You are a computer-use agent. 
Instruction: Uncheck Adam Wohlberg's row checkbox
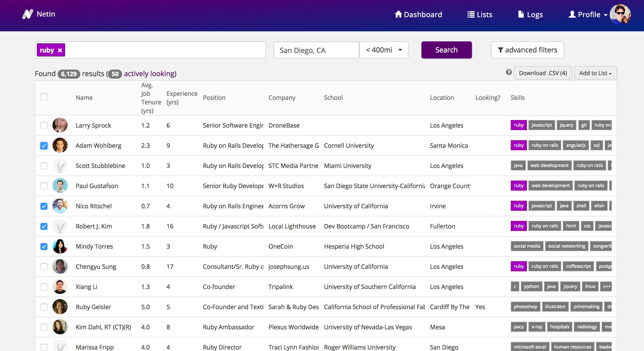(x=44, y=145)
